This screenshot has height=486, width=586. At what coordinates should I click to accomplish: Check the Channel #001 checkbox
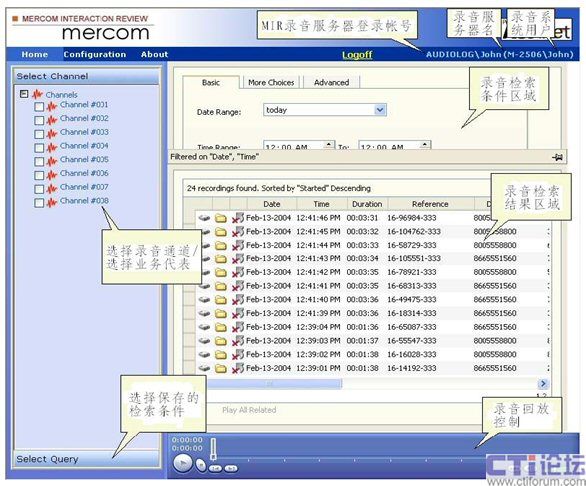click(39, 107)
